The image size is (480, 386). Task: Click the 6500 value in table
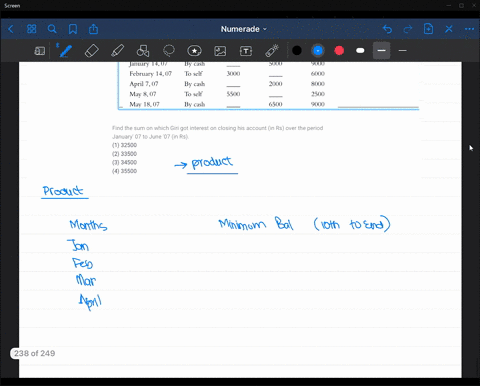275,104
